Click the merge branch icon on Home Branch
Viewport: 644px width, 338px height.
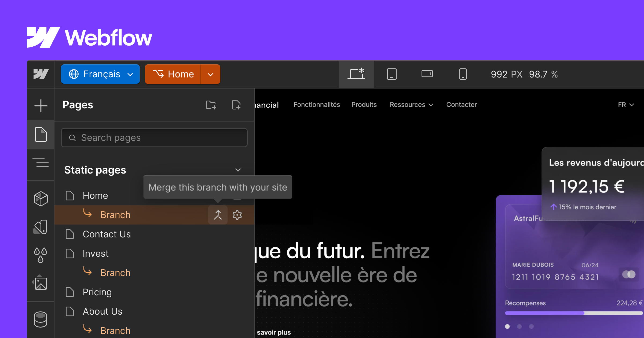(218, 215)
